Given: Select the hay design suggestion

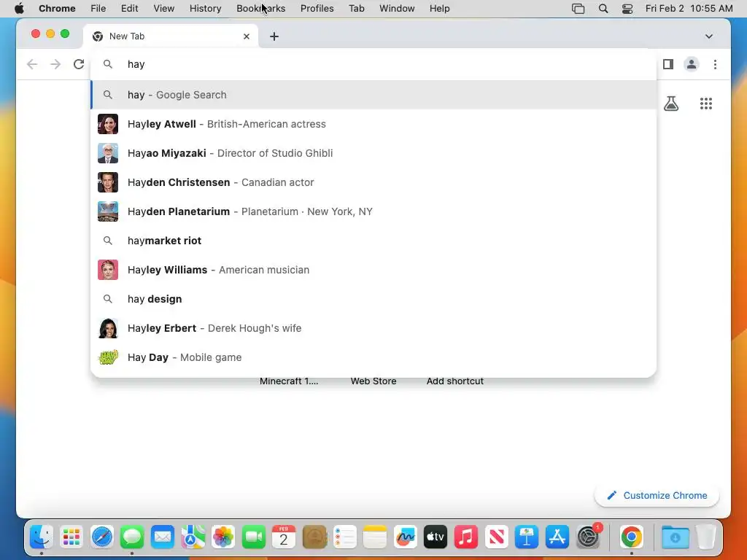Looking at the screenshot, I should point(373,299).
